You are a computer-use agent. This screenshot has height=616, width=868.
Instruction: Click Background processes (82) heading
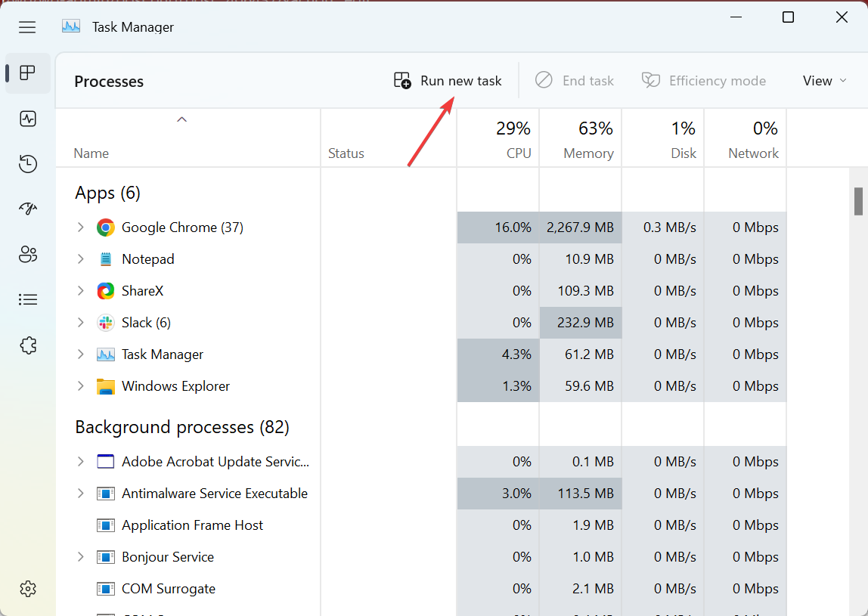click(x=182, y=427)
